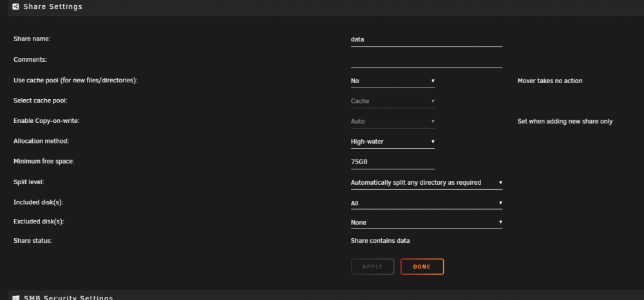Click the 'Share name:' label
Image resolution: width=644 pixels, height=300 pixels.
tap(32, 39)
